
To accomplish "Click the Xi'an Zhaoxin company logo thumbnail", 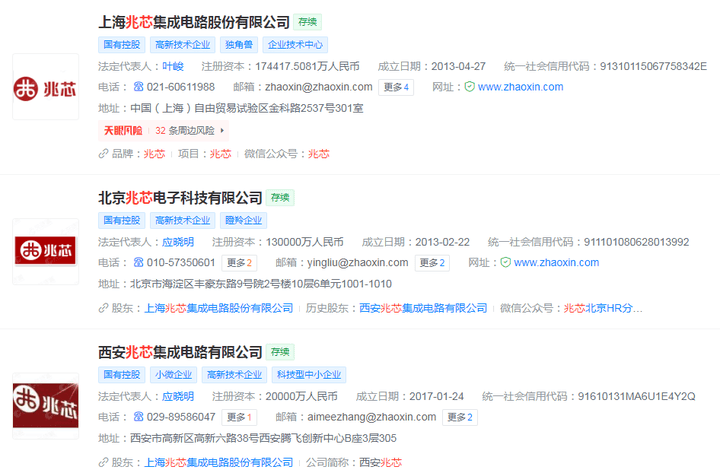I will [45, 406].
